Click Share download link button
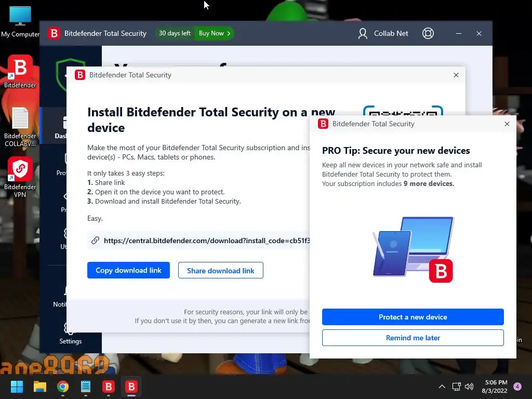 pos(220,270)
